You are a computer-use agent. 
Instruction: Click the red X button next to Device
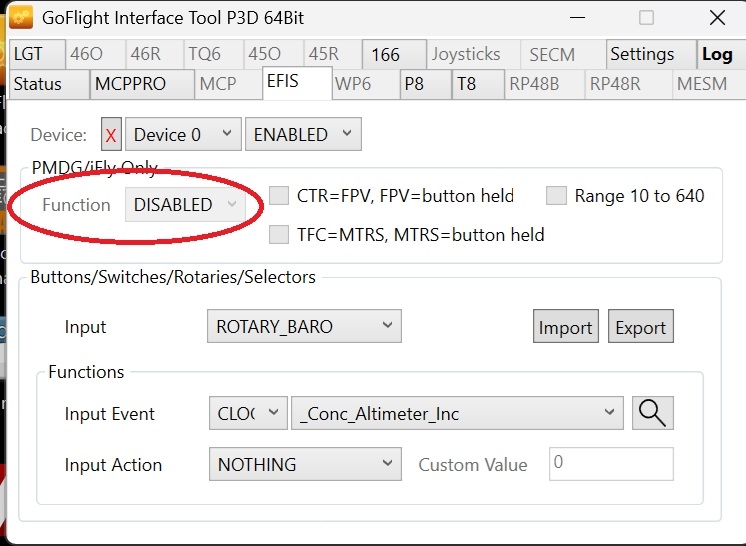(111, 135)
